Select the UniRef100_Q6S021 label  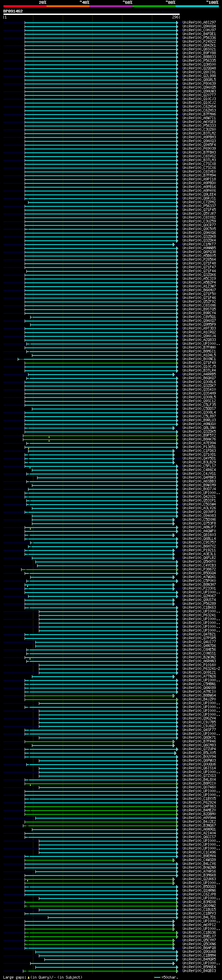pyautogui.click(x=199, y=49)
